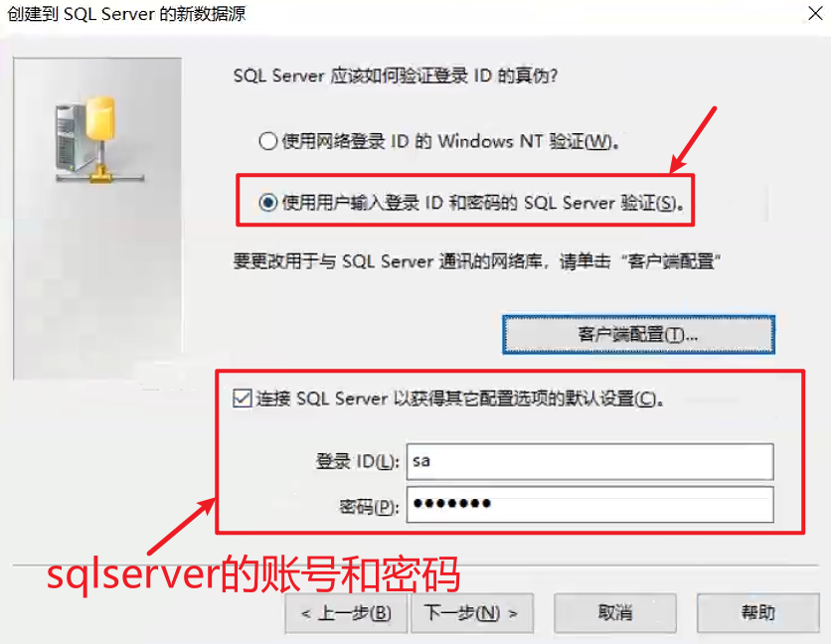Click the 密码(P) field label

coord(369,507)
